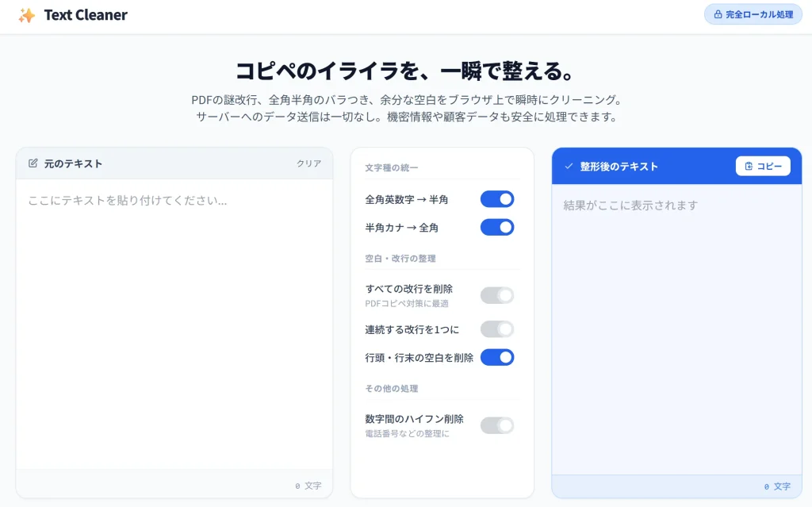Click the 整形後のテキスト heading label
Screen dimensions: 812x507
619,167
